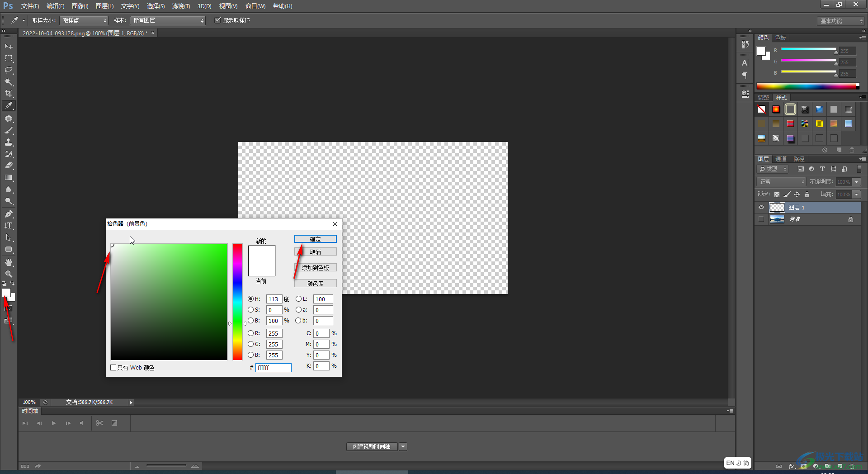Select the Brush tool
The image size is (868, 474).
click(x=9, y=130)
